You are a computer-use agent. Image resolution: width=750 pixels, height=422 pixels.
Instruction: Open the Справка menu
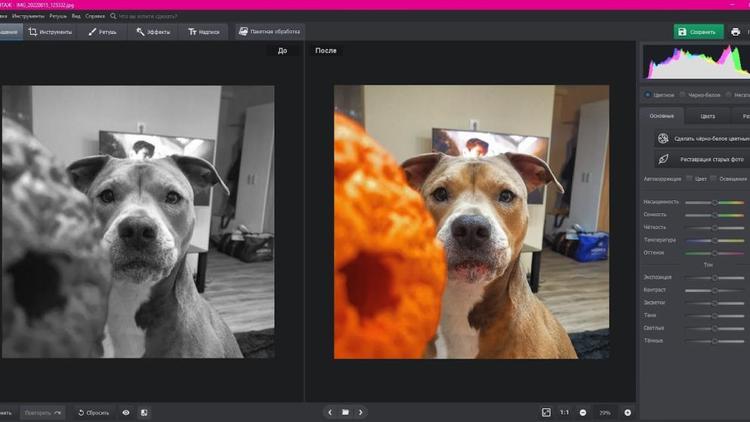click(x=95, y=16)
